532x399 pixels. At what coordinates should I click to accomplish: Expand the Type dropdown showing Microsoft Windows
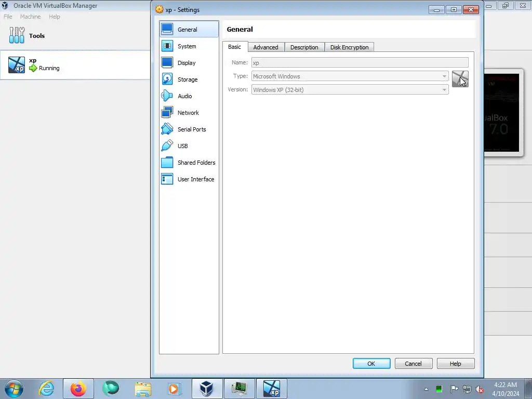pyautogui.click(x=350, y=76)
